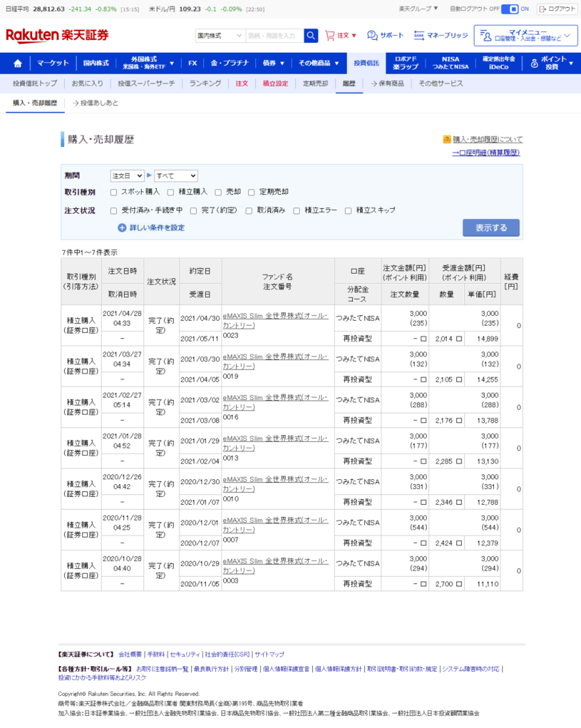Open 投信スーパーサーチ
The width and height of the screenshot is (581, 728).
tap(146, 84)
